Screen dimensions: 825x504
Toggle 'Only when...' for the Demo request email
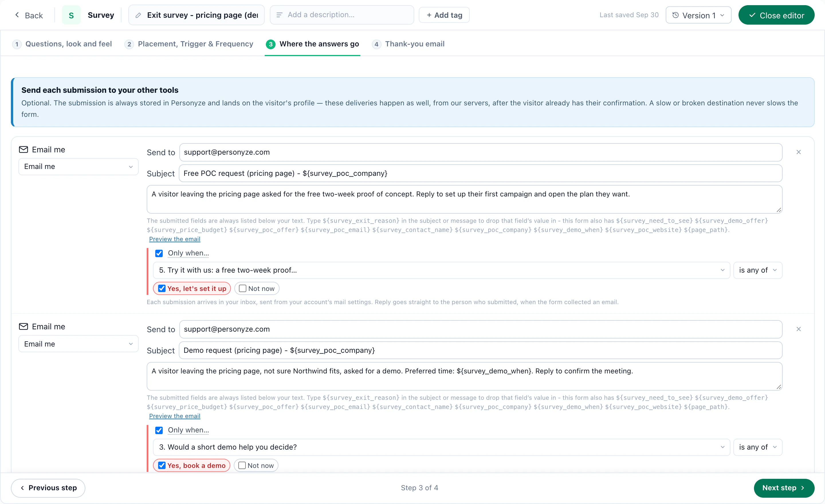(159, 430)
